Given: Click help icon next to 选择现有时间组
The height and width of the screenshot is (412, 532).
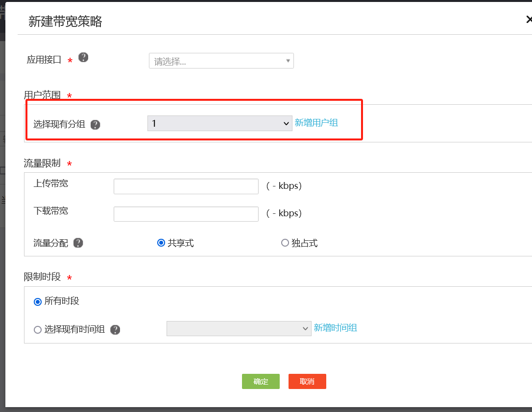Looking at the screenshot, I should 115,330.
